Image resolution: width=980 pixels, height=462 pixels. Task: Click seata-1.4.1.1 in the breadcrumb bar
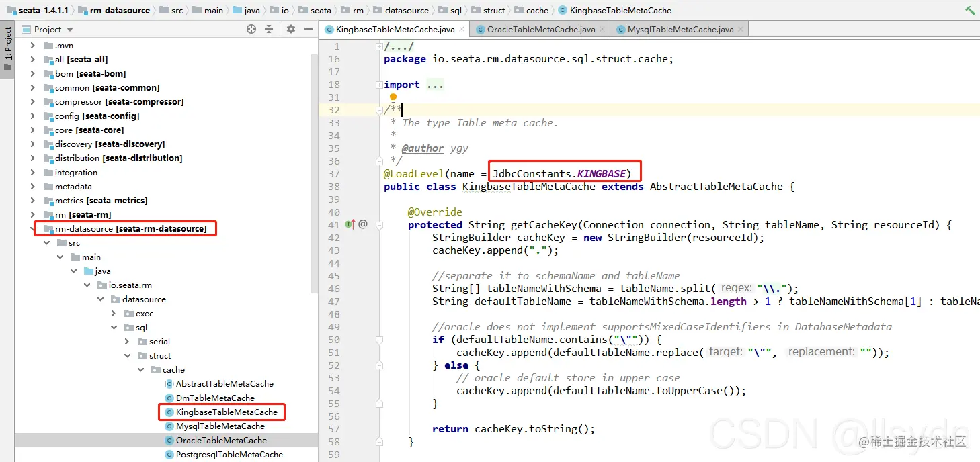point(38,10)
